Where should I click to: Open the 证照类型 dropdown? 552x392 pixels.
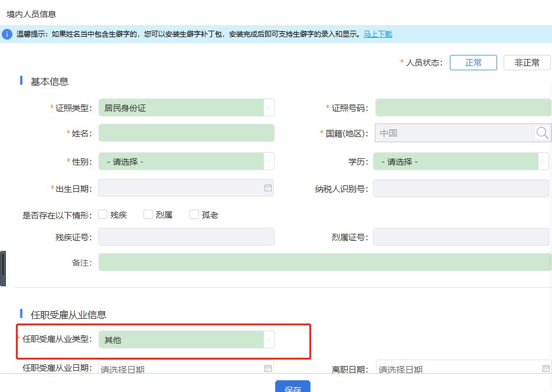point(268,107)
